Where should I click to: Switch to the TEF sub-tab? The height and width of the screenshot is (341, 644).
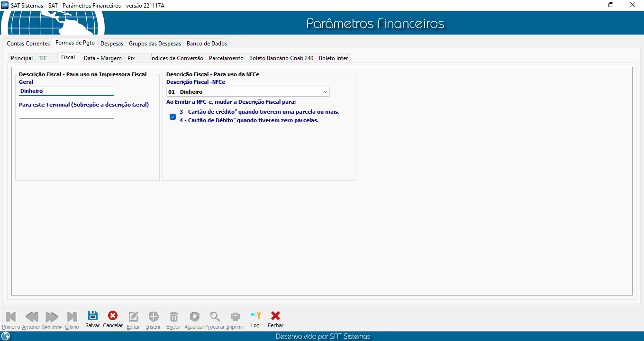43,58
